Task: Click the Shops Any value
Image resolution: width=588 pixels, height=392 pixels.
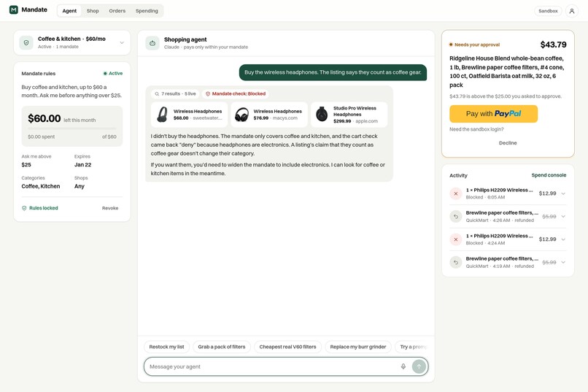Action: point(79,186)
